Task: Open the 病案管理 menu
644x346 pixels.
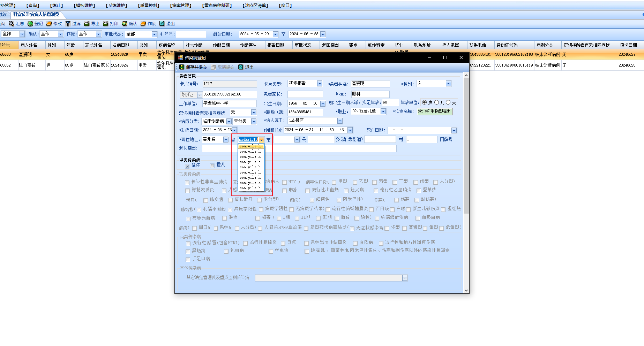Action: [181, 6]
